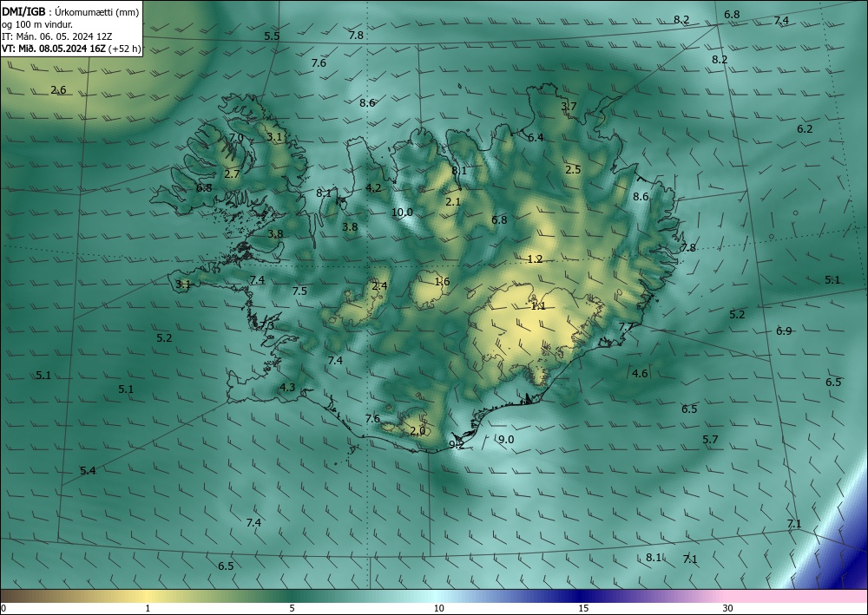The width and height of the screenshot is (868, 615).
Task: Click the "DMI/IGB : Úrkomumætti (mm)" title line
Action: coord(70,12)
